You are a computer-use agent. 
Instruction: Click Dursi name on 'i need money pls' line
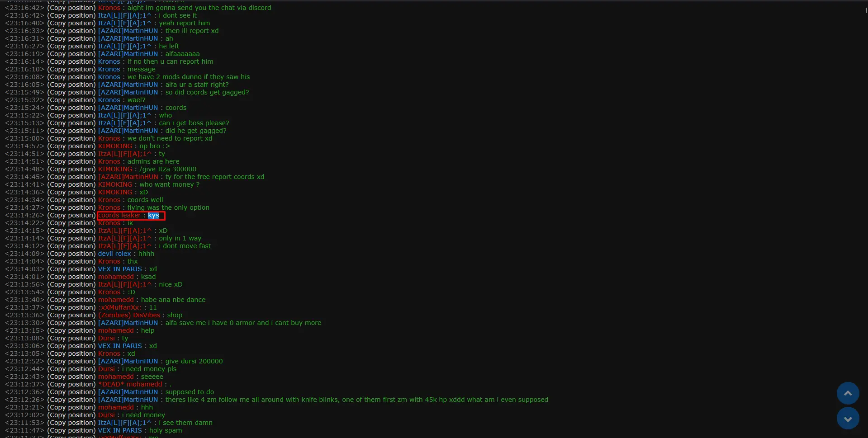tap(106, 369)
